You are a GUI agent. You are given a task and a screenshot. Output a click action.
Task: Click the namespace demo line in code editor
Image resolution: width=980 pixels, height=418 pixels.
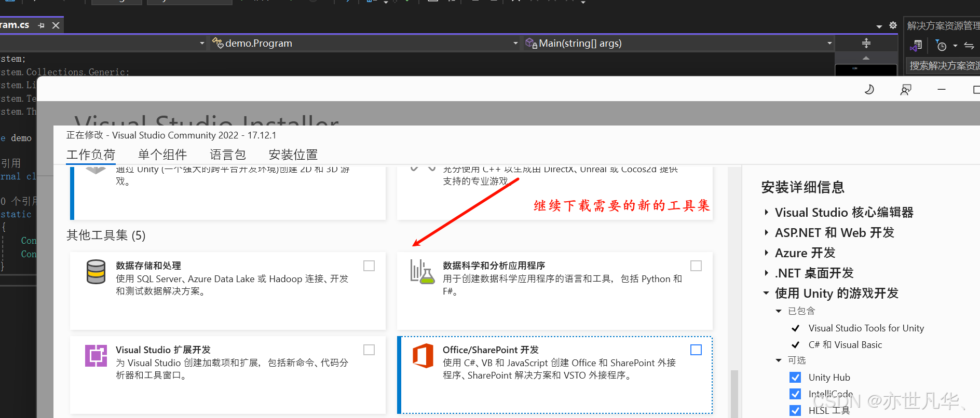17,138
